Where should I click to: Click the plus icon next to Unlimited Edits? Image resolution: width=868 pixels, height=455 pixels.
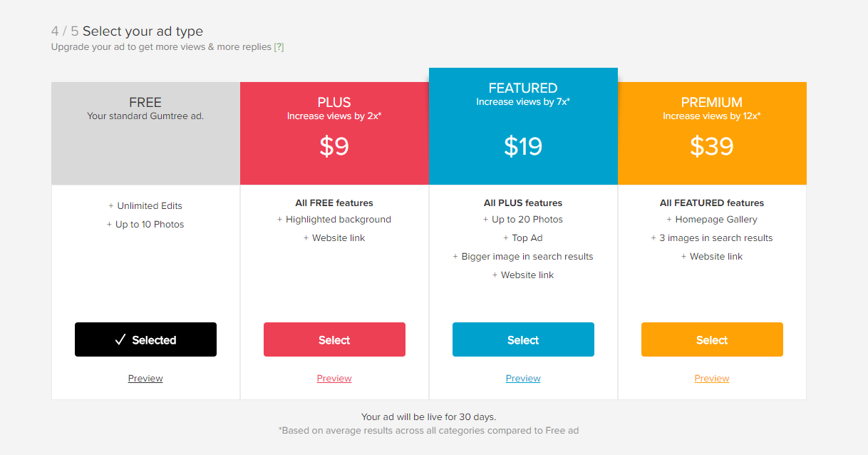pos(111,206)
